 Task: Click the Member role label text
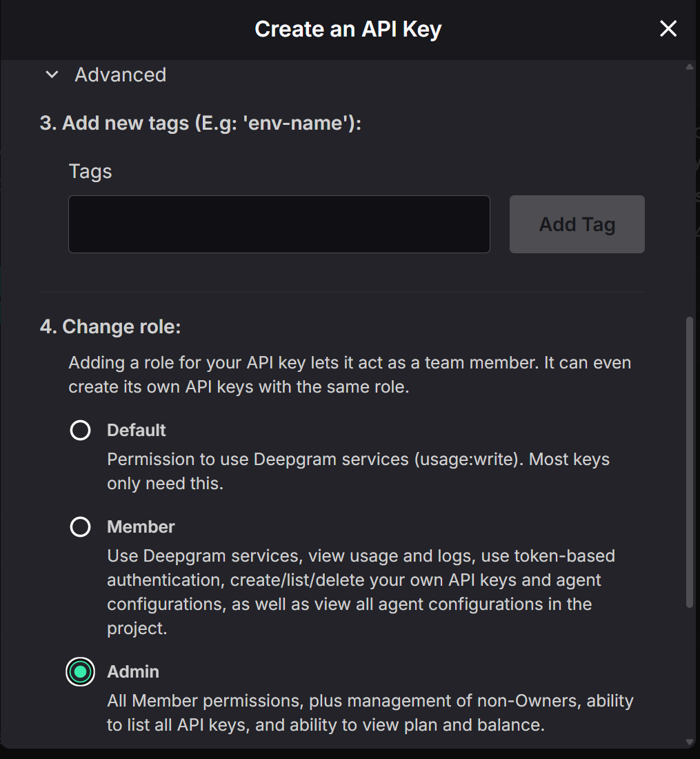[x=141, y=526]
